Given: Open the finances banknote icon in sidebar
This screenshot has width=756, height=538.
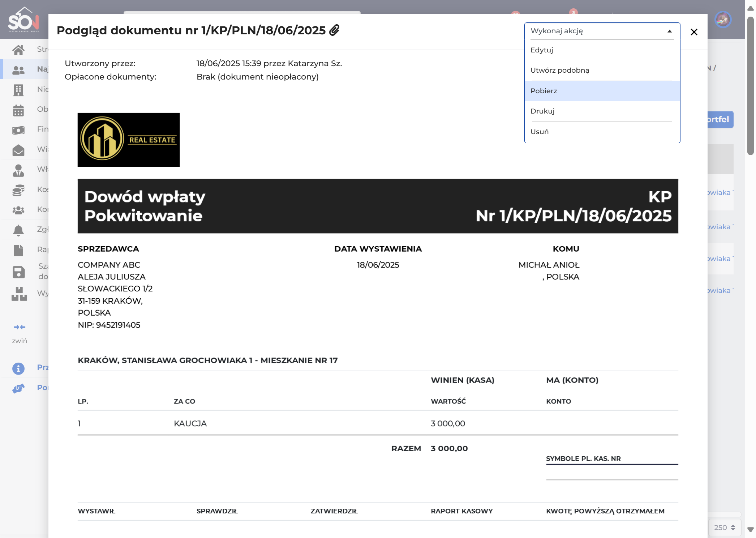Looking at the screenshot, I should 18,130.
